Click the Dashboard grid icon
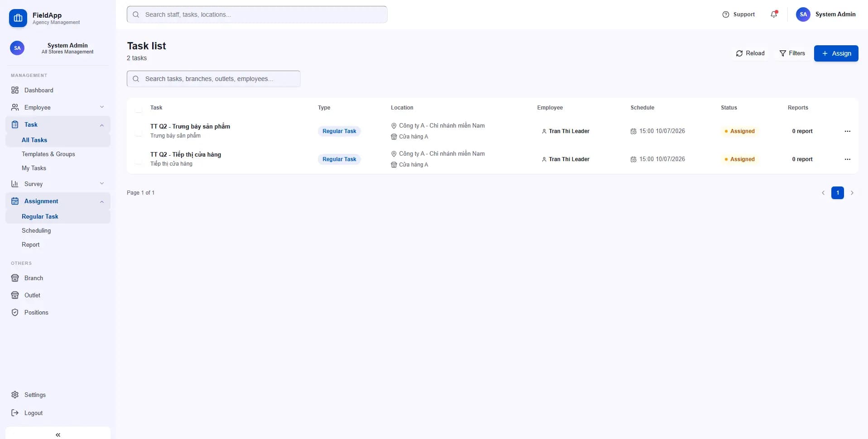This screenshot has width=868, height=439. pos(15,90)
